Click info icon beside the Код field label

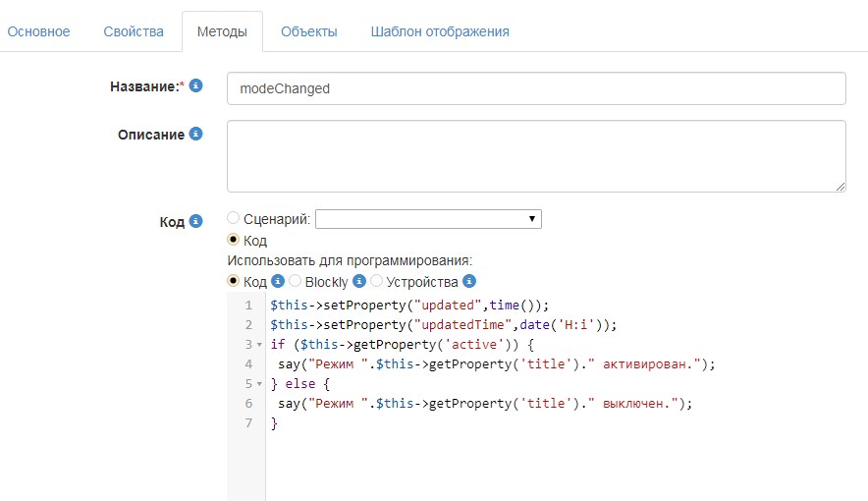pos(195,221)
